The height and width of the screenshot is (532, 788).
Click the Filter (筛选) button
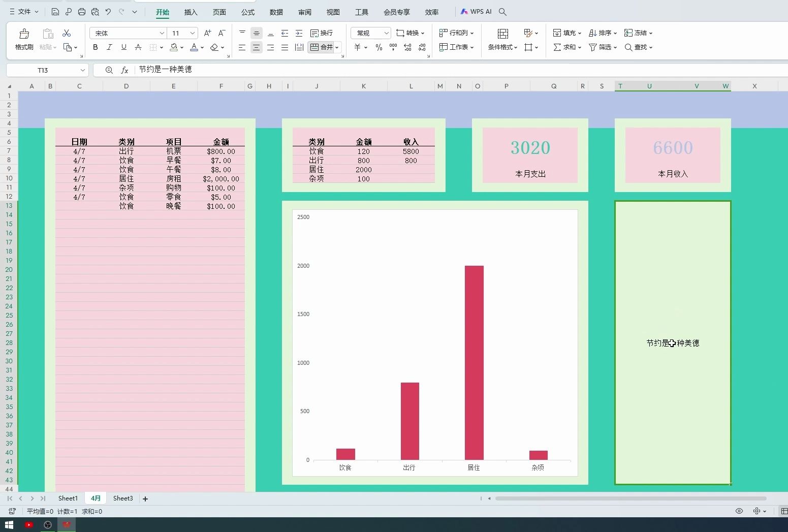pyautogui.click(x=603, y=47)
